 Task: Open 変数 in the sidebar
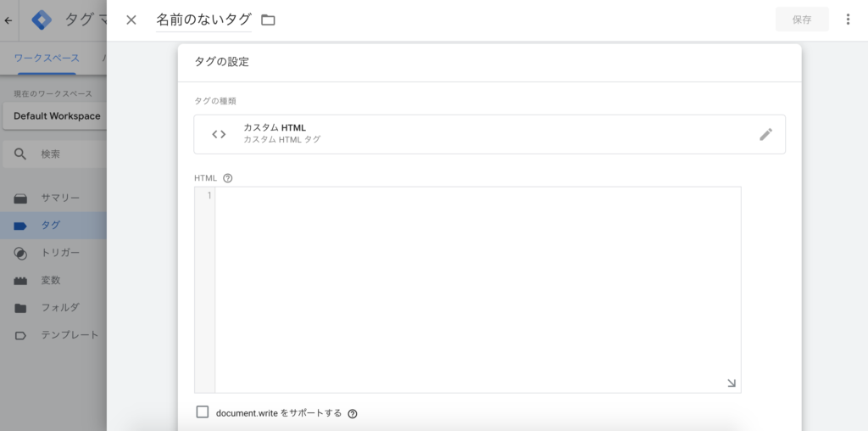point(51,280)
